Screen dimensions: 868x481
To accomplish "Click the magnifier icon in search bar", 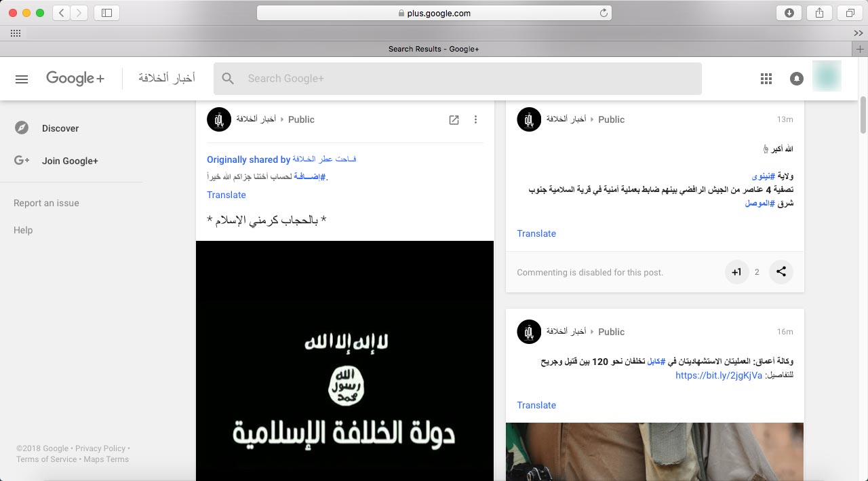I will point(229,79).
